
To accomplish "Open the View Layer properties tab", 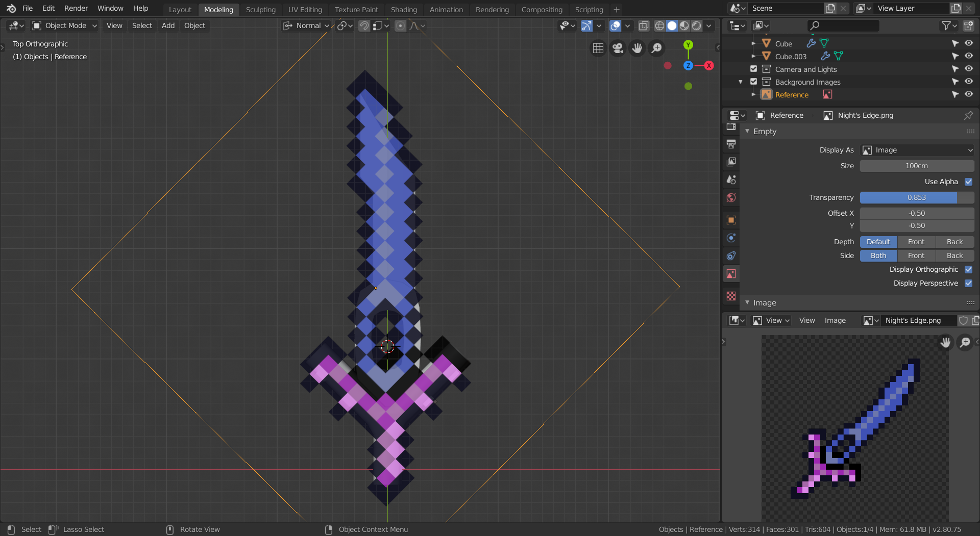I will (x=731, y=162).
